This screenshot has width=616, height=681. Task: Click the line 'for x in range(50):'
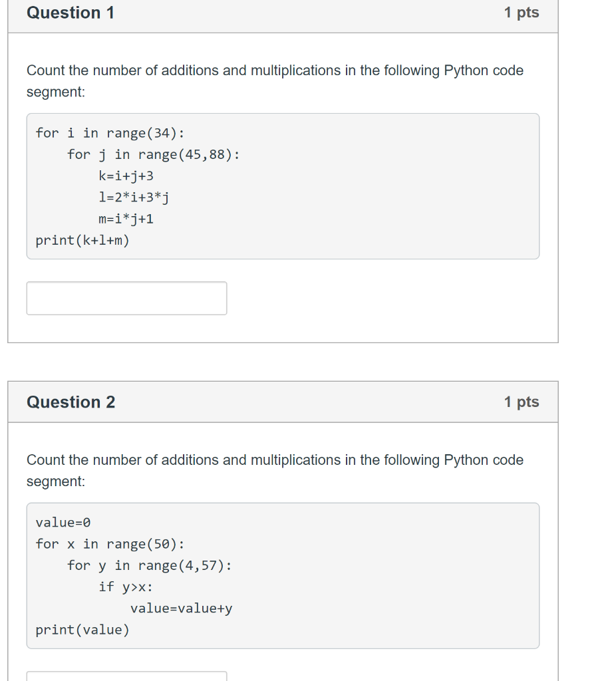(110, 544)
